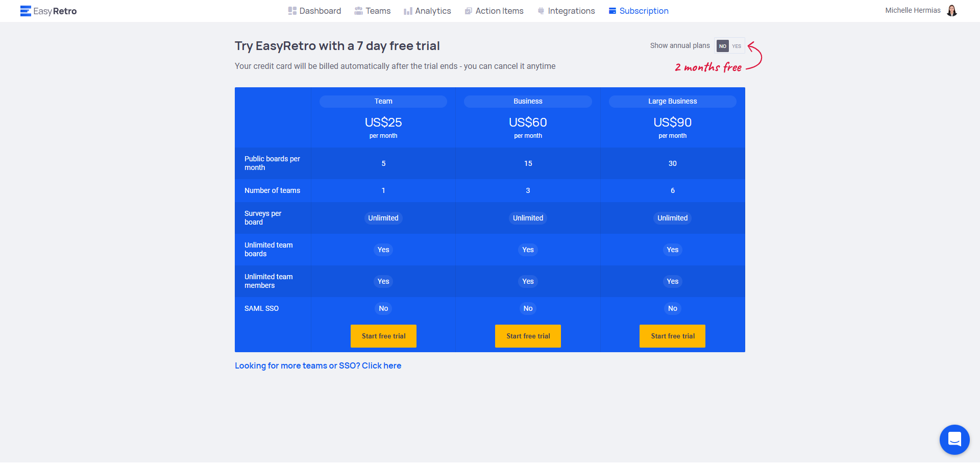The image size is (980, 465).
Task: Select the Subscription tab
Action: [639, 11]
